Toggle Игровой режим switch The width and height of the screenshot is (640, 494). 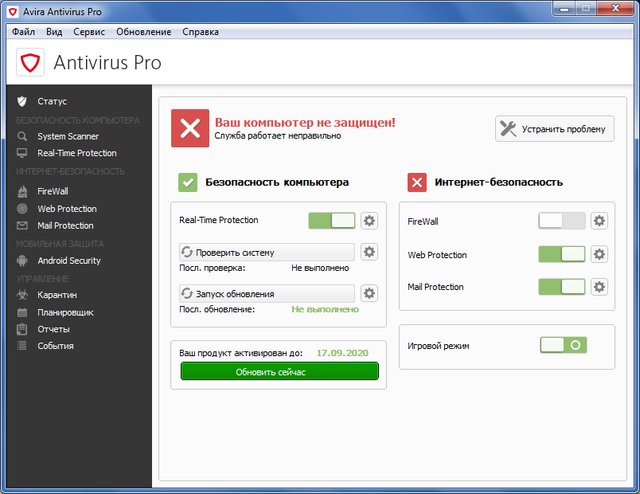pyautogui.click(x=563, y=345)
